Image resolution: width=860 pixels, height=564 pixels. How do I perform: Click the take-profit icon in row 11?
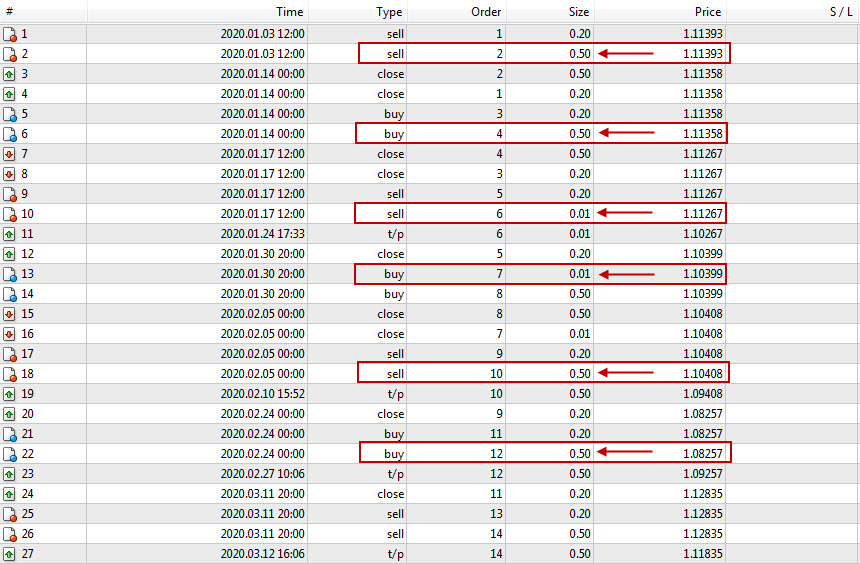[x=10, y=234]
